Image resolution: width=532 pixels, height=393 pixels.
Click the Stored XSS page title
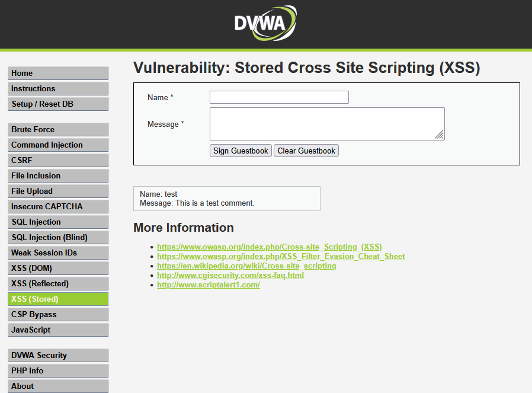pos(307,68)
